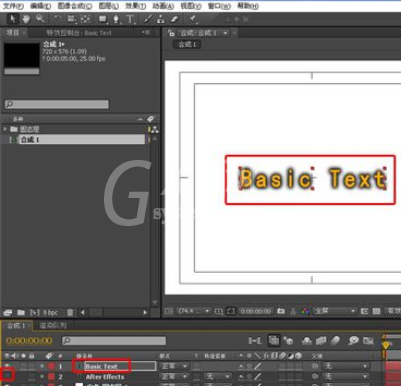Screen dimensions: 401x386
Task: Click the viewer current time 0:00:00:00 button
Action: 256,311
